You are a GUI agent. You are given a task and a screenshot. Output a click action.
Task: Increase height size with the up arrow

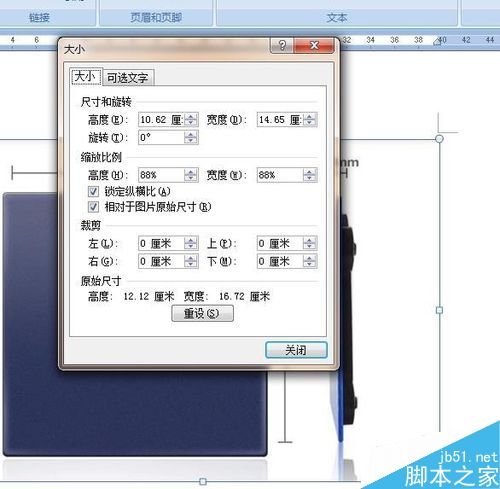(x=191, y=116)
